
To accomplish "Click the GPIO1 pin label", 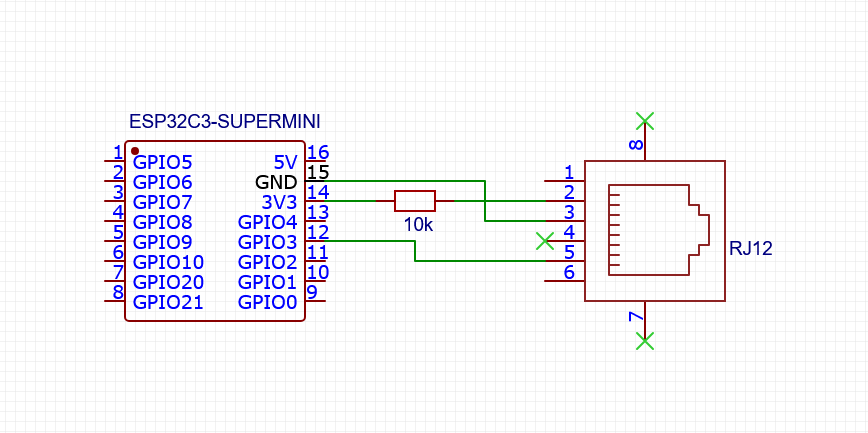I will pyautogui.click(x=268, y=282).
